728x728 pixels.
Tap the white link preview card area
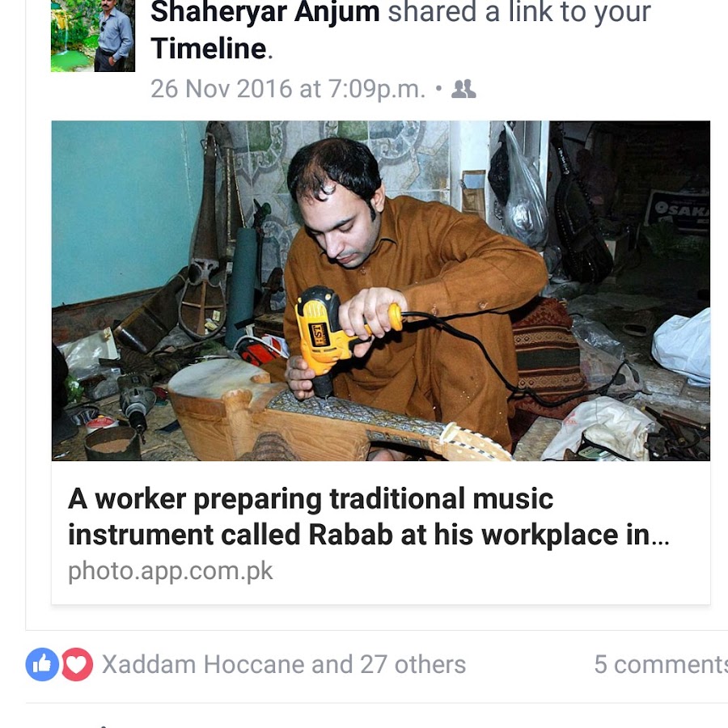(x=381, y=532)
